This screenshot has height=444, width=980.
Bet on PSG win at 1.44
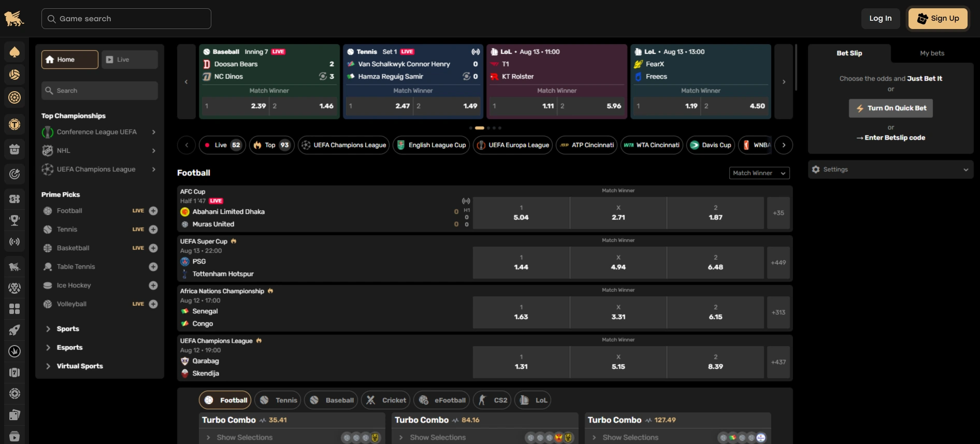tap(521, 263)
